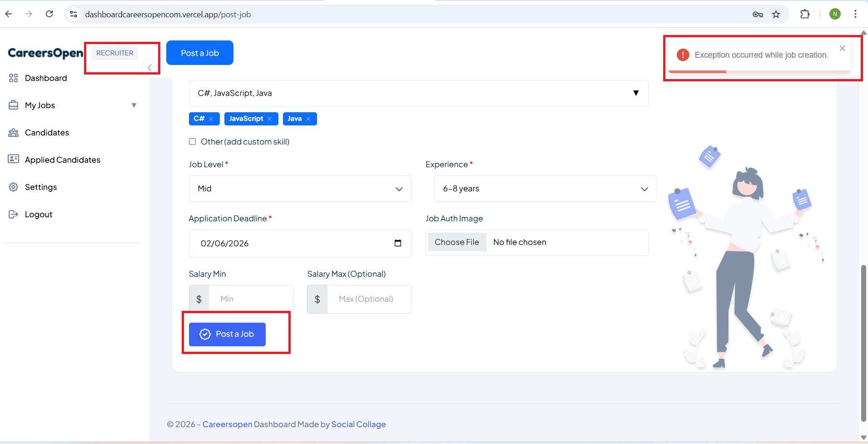Go to Applied Candidates in sidebar
This screenshot has height=444, width=868.
(x=62, y=160)
